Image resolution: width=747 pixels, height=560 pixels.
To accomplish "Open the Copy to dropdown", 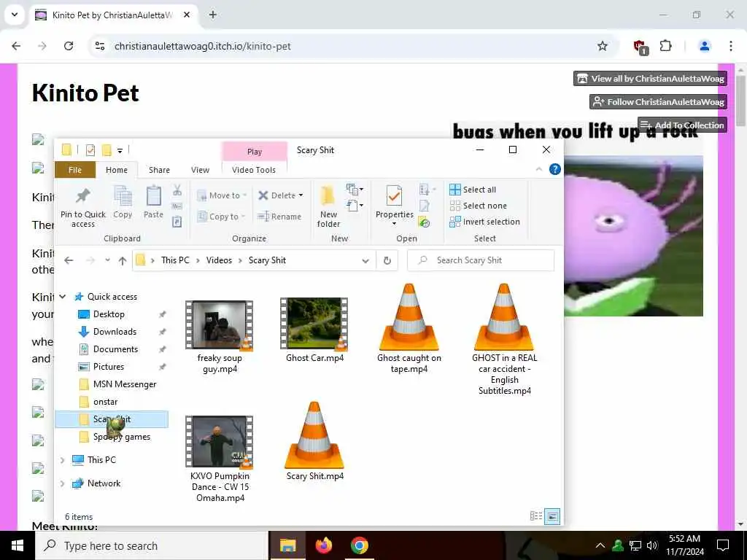I will pyautogui.click(x=221, y=217).
